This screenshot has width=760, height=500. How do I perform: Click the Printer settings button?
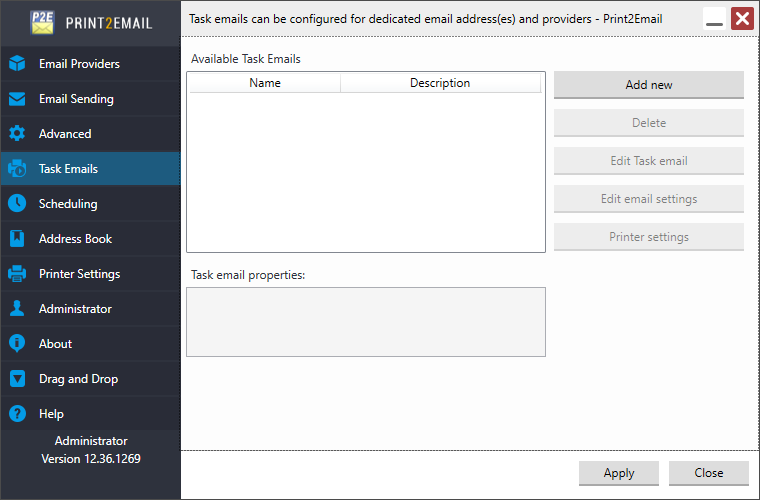pos(648,237)
